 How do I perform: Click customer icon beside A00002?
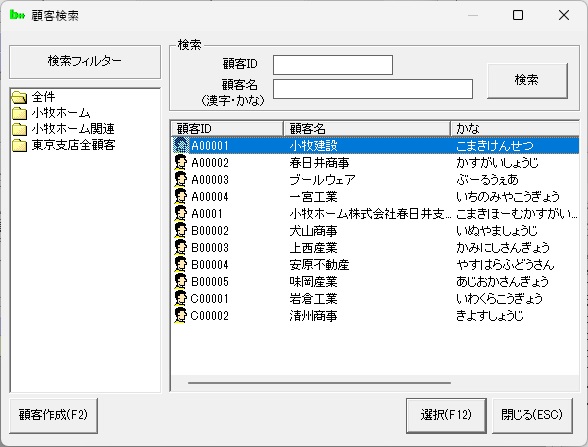point(181,162)
